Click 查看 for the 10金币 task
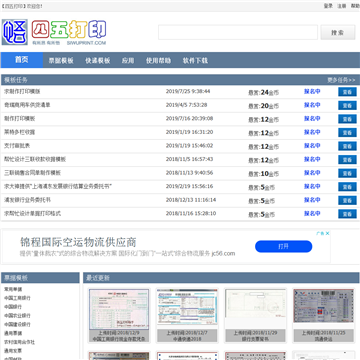This screenshot has height=360, width=360. pos(347,173)
